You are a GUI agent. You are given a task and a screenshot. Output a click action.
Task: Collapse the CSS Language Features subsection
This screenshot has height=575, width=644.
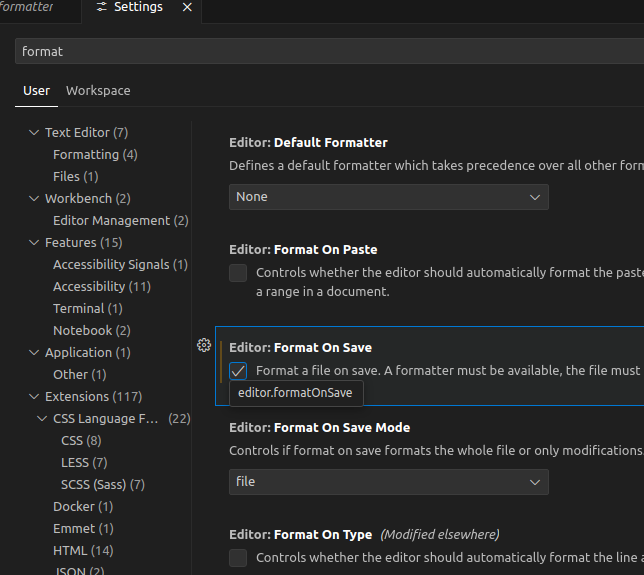(42, 419)
